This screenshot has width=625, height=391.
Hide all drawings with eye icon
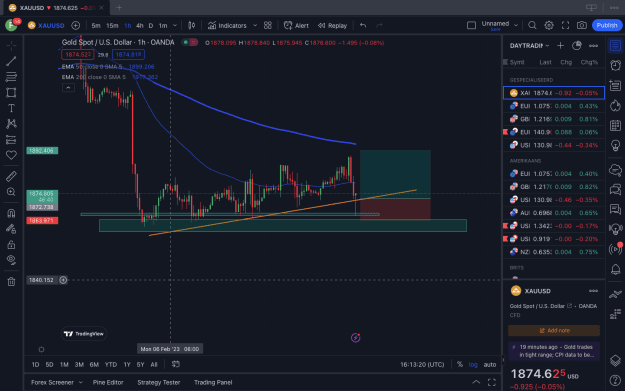coord(11,260)
